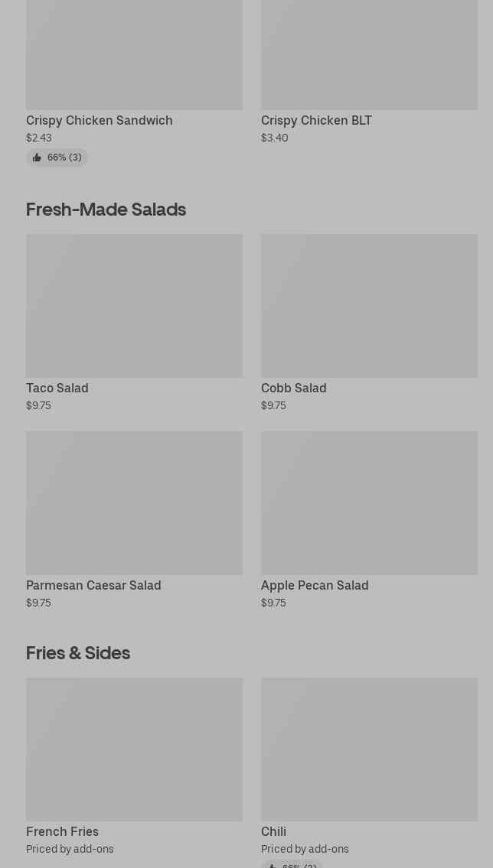Open the Crispy Chicken Sandwich item
The image size is (493, 868).
tap(99, 120)
